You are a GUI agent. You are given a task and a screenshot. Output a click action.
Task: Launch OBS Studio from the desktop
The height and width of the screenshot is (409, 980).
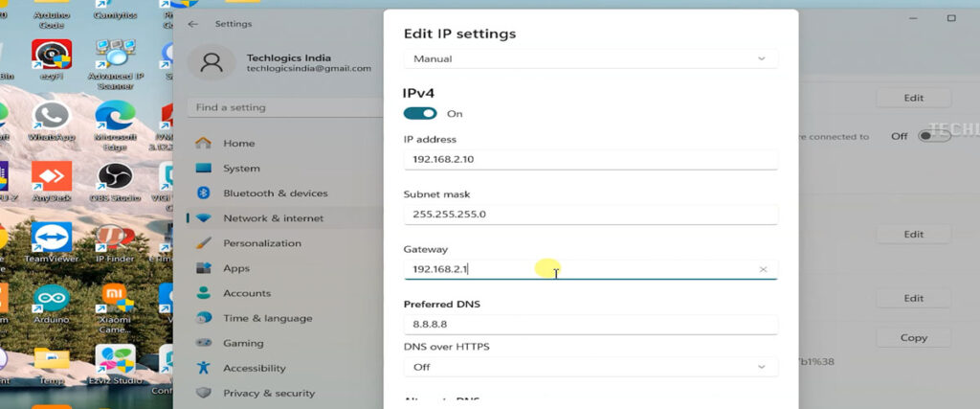pos(115,179)
